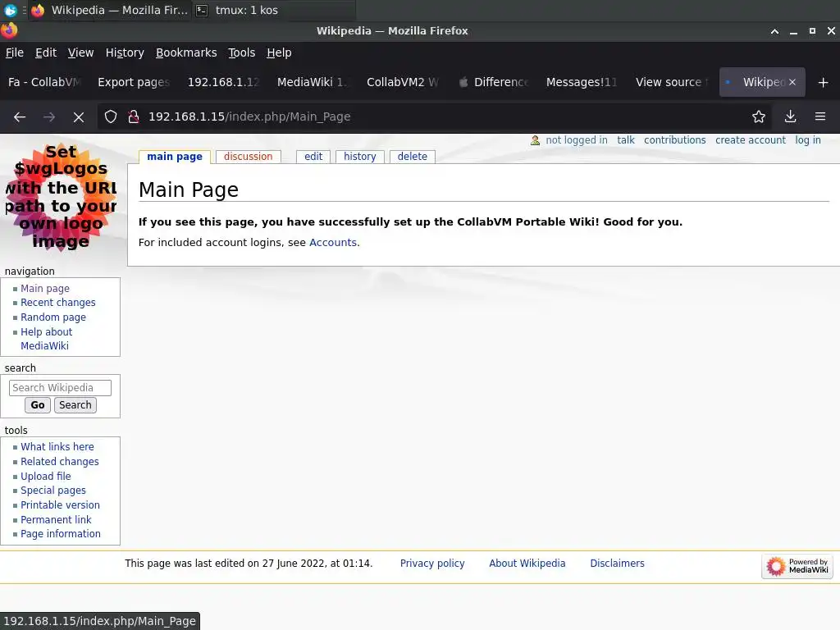Show site security padlock info
The height and width of the screenshot is (630, 840).
coord(134,116)
